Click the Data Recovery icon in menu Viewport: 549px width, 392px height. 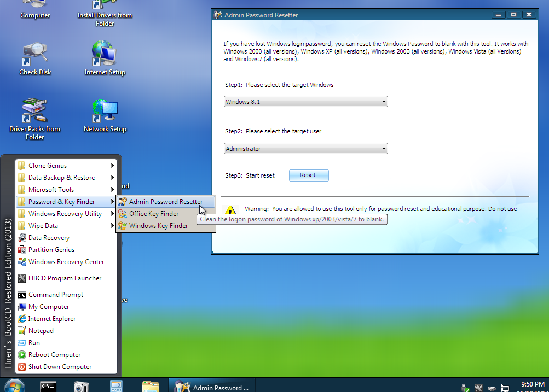click(x=22, y=238)
